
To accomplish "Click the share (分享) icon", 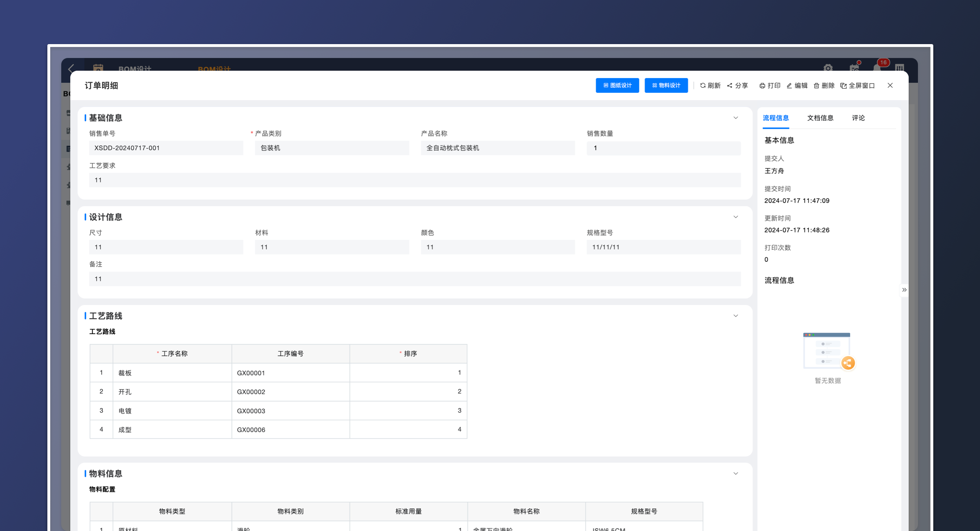I will [x=730, y=85].
